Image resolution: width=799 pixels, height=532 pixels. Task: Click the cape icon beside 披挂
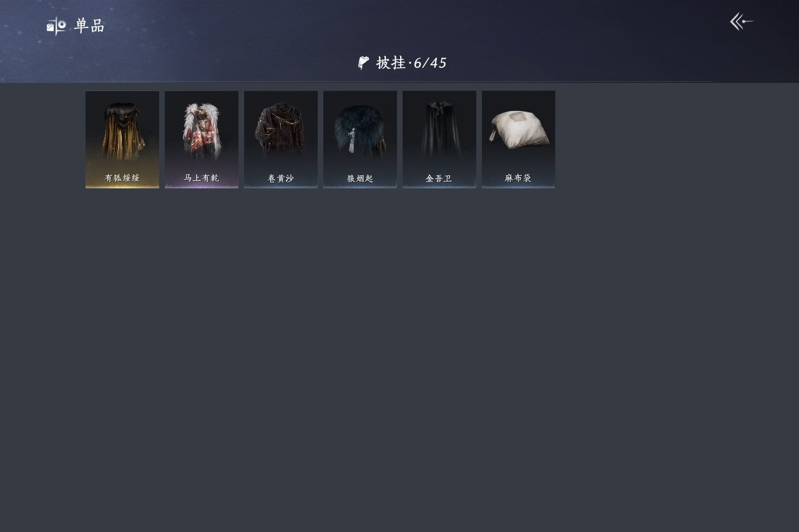point(363,62)
